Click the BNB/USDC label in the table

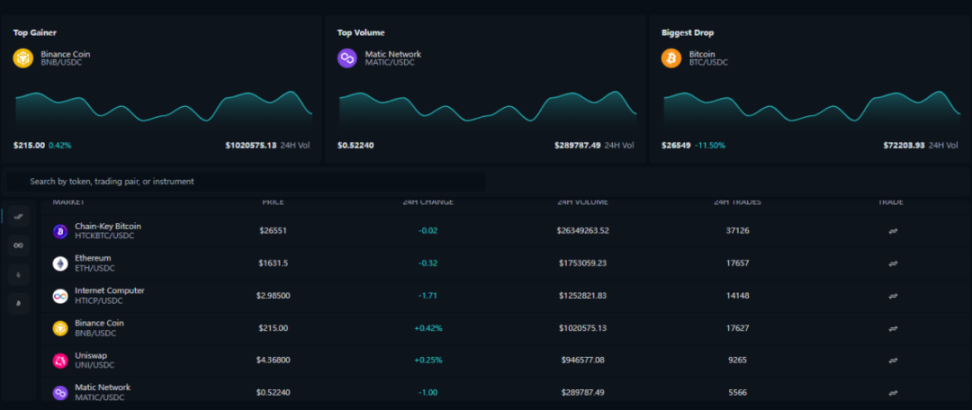click(95, 333)
